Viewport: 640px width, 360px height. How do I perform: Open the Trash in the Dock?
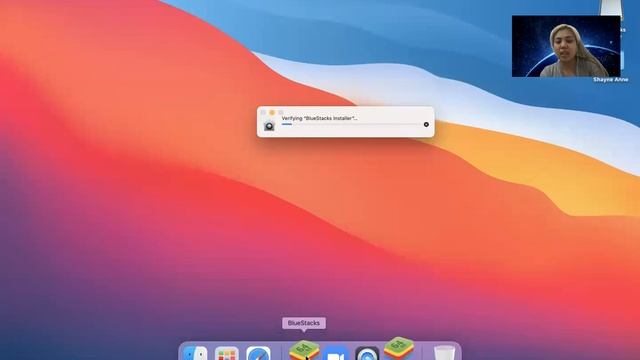click(x=444, y=353)
